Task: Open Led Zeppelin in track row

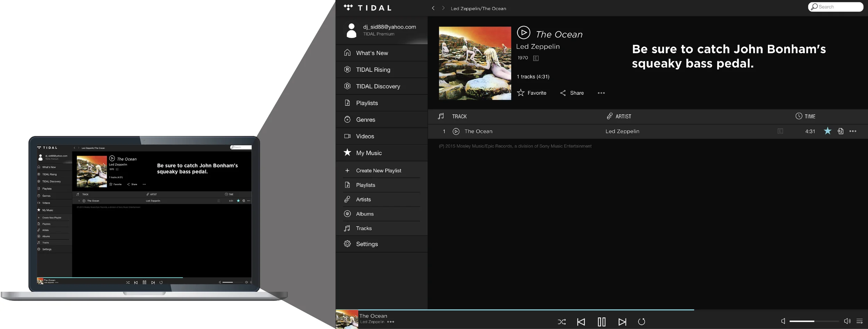Action: pyautogui.click(x=622, y=131)
